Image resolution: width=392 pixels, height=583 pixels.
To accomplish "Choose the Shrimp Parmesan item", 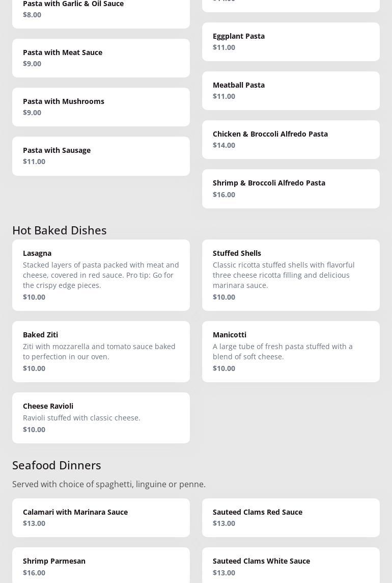I will click(101, 566).
